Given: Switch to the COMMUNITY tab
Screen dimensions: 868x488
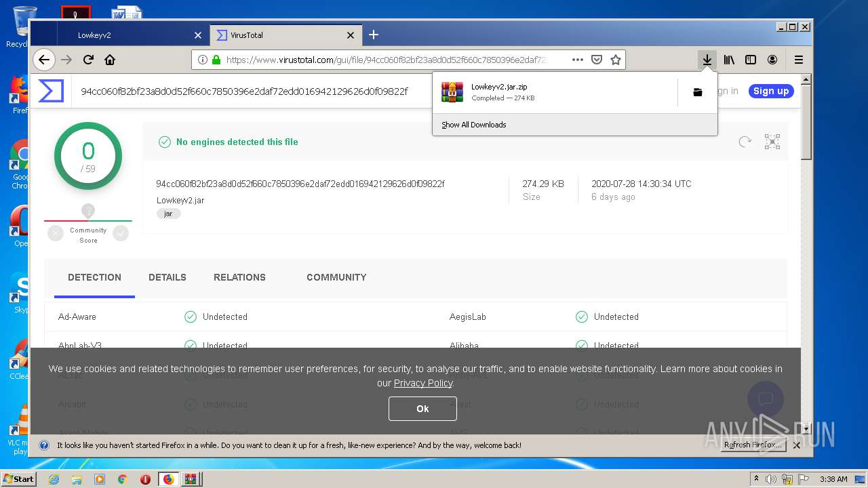Looking at the screenshot, I should [x=336, y=277].
